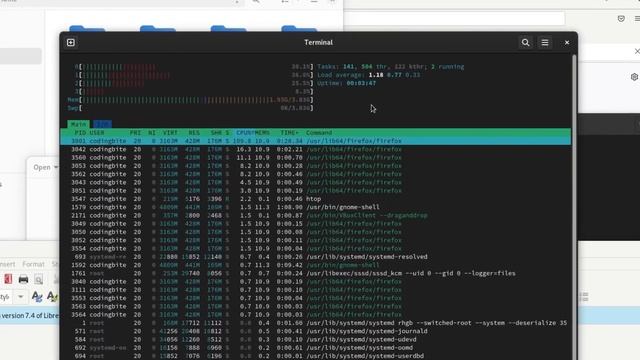Sort htop by CPU% column header
640x360 pixels.
tap(245, 133)
